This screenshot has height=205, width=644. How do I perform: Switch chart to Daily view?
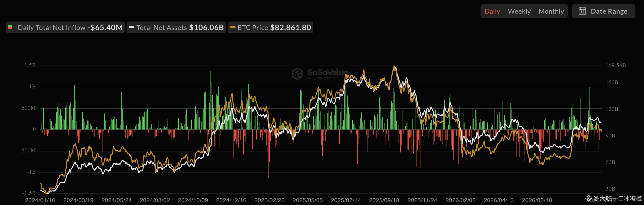click(492, 11)
